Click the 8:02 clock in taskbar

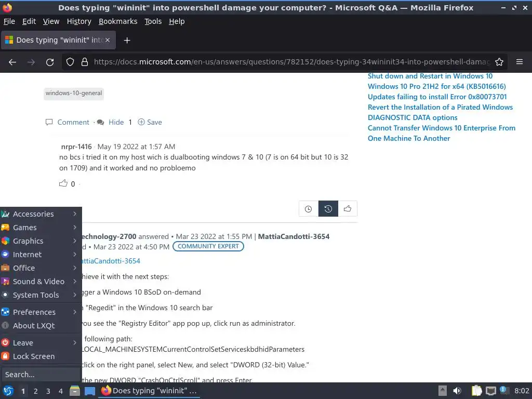point(522,391)
